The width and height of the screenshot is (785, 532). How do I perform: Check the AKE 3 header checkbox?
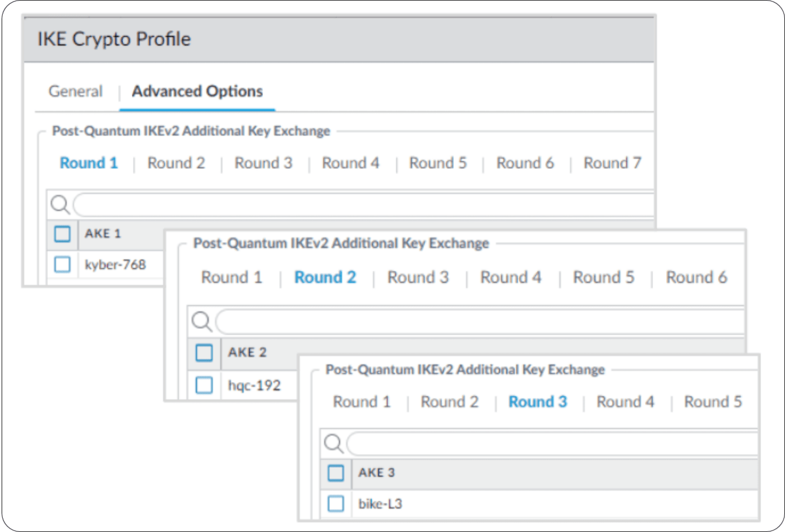[335, 473]
